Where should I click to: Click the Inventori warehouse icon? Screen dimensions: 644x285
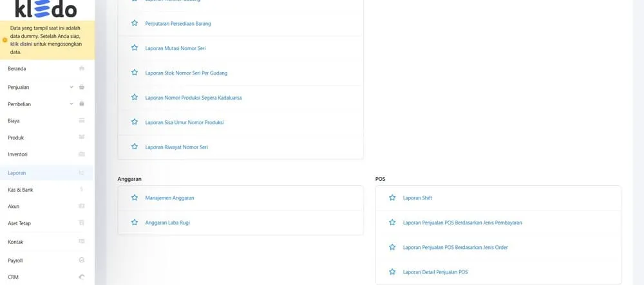82,154
